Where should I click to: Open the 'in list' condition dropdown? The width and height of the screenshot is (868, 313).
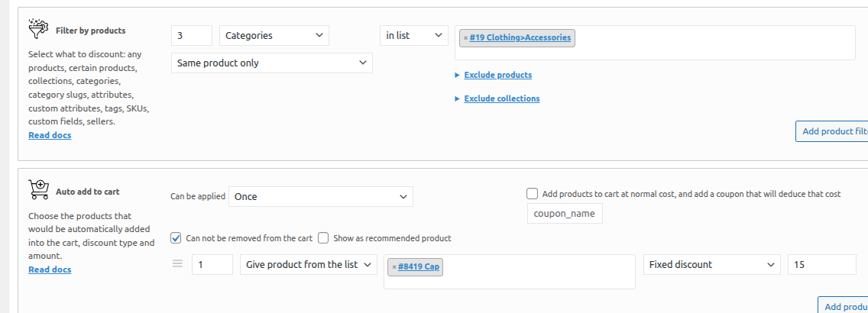point(413,35)
